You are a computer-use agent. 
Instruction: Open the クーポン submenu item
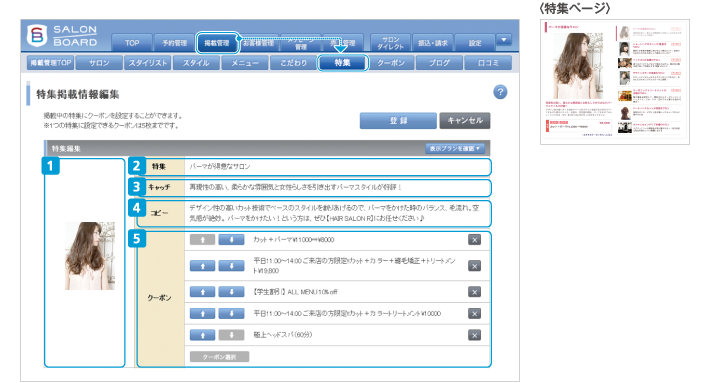(391, 63)
